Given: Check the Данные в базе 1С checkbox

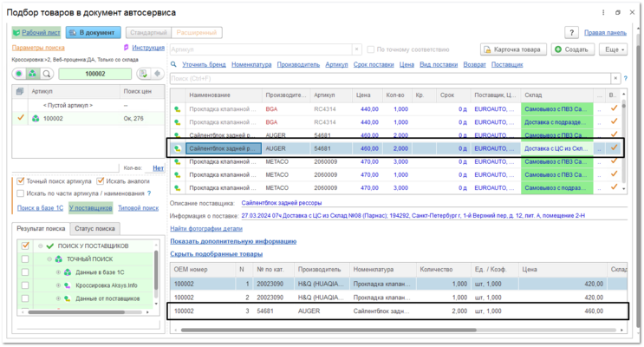Looking at the screenshot, I should tap(25, 272).
